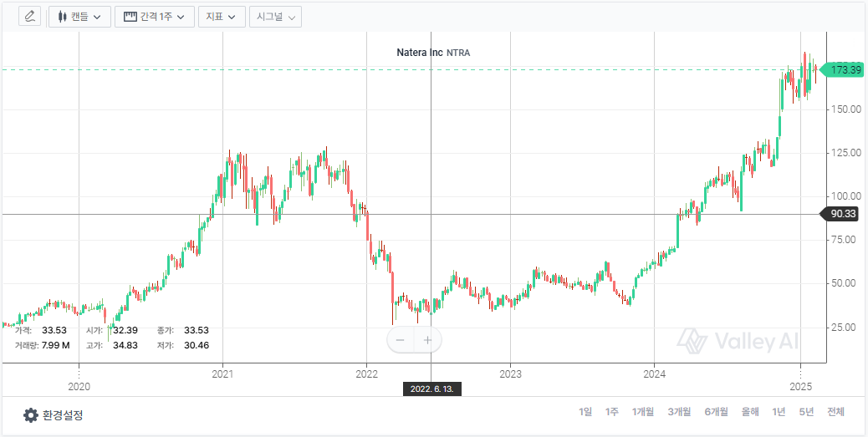Click the 거래량 value 7.99 M
The width and height of the screenshot is (868, 437).
56,345
